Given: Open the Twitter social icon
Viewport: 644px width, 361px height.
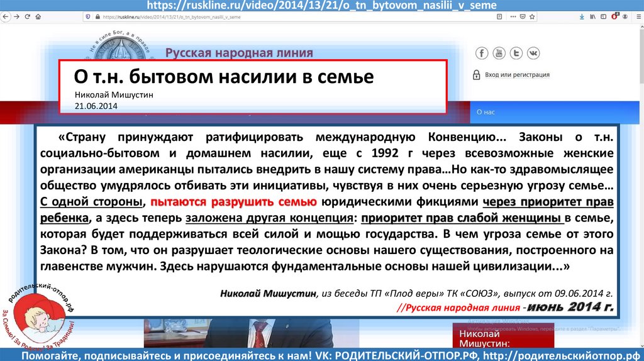Looking at the screenshot, I should pos(516,53).
